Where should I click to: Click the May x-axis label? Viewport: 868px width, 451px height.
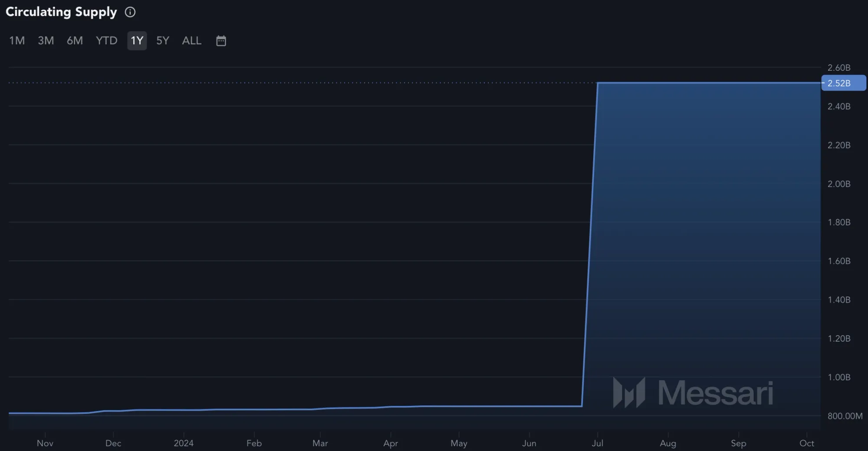click(x=459, y=443)
